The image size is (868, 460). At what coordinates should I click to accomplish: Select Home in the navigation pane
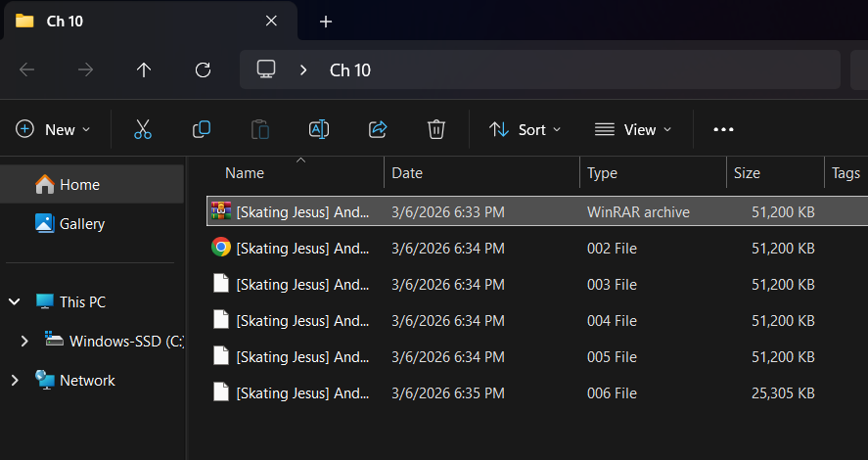92,184
